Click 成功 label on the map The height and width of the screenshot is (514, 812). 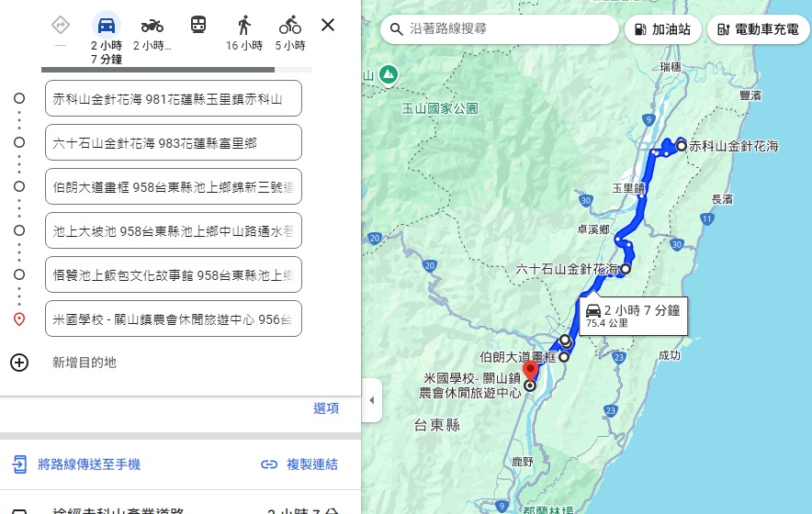coord(670,355)
